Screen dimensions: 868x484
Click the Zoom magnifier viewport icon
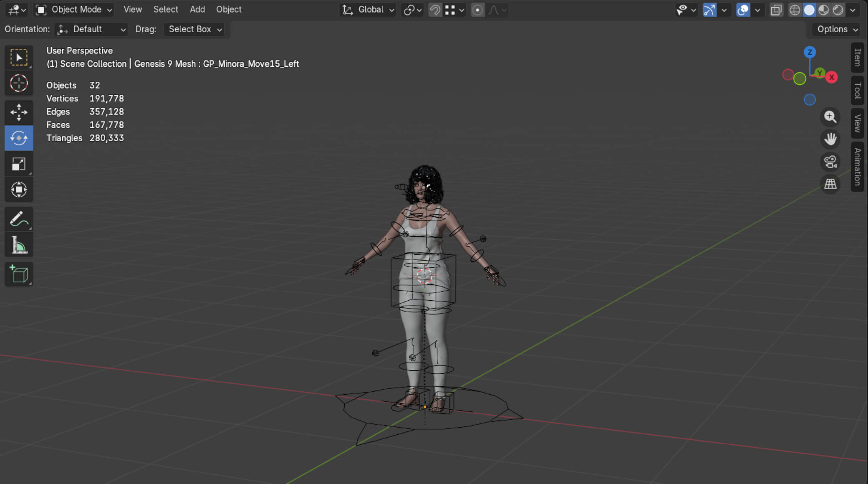coord(830,117)
